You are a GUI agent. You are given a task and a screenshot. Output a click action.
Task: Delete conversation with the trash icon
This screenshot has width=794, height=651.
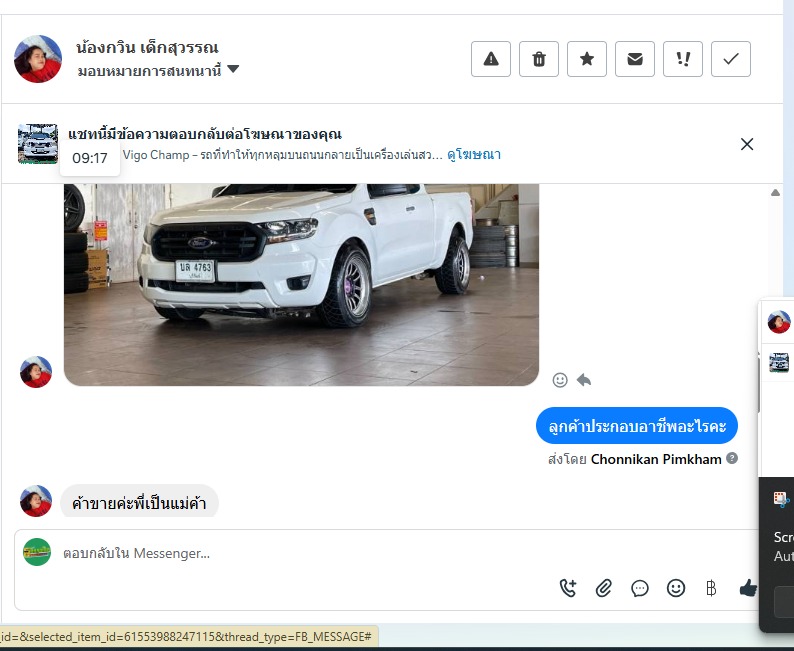539,59
